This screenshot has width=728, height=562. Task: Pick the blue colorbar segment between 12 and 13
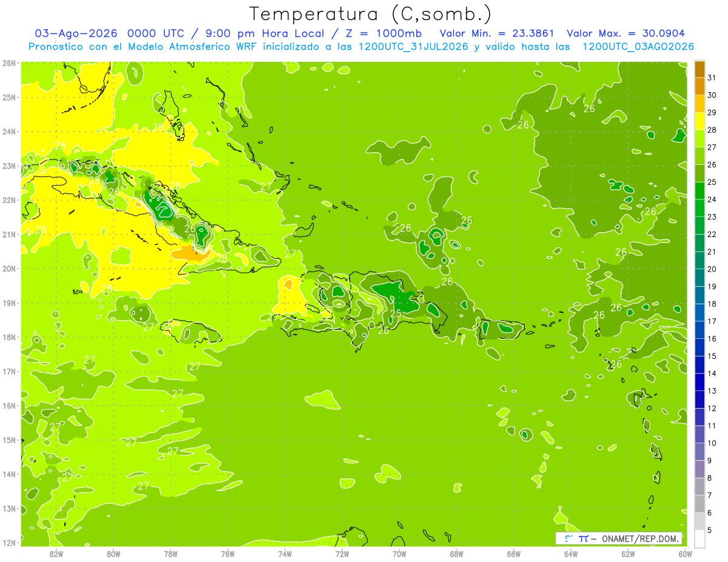(x=699, y=400)
